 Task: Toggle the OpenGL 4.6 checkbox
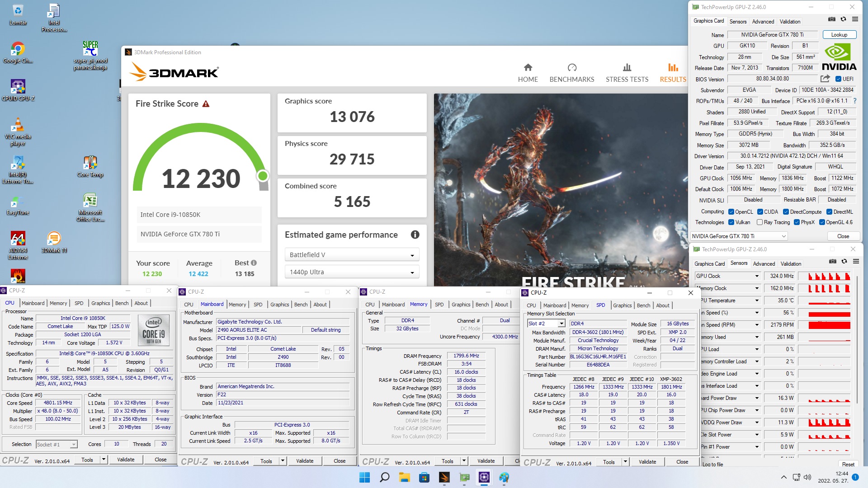822,222
